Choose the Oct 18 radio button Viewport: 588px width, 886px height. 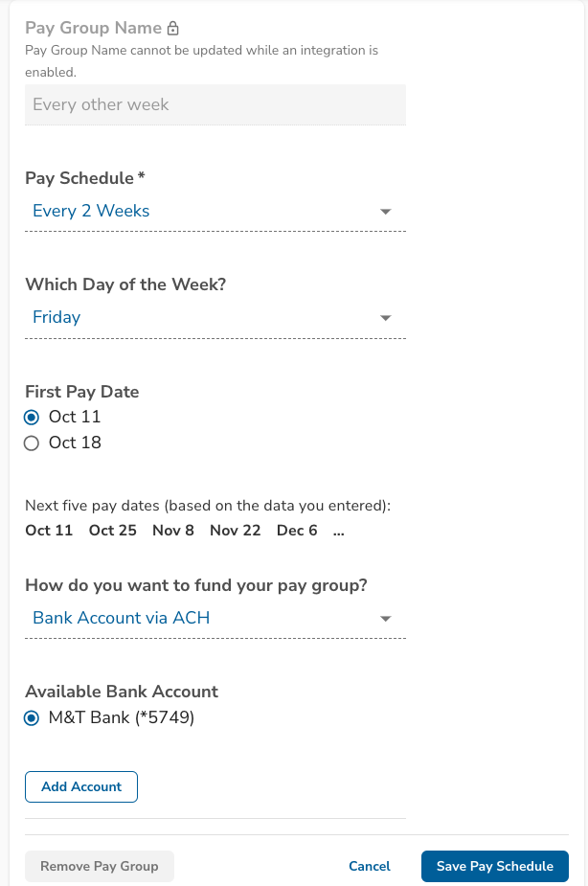[32, 443]
